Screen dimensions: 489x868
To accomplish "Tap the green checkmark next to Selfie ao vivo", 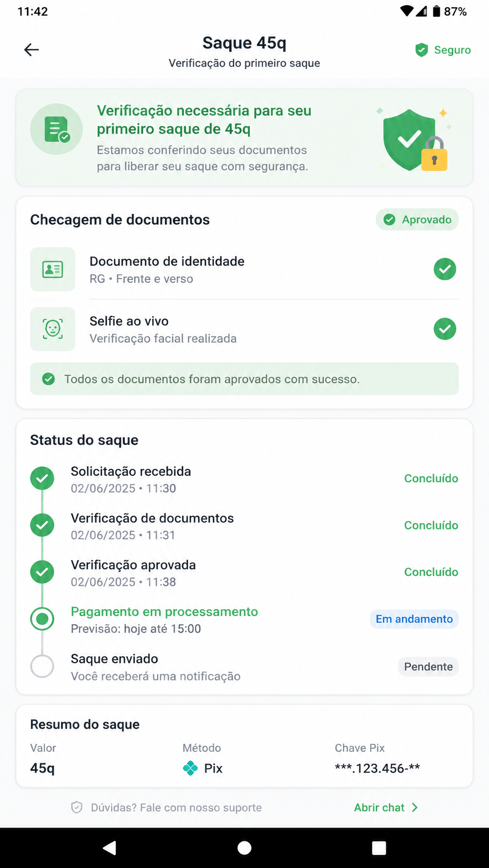I will point(445,329).
